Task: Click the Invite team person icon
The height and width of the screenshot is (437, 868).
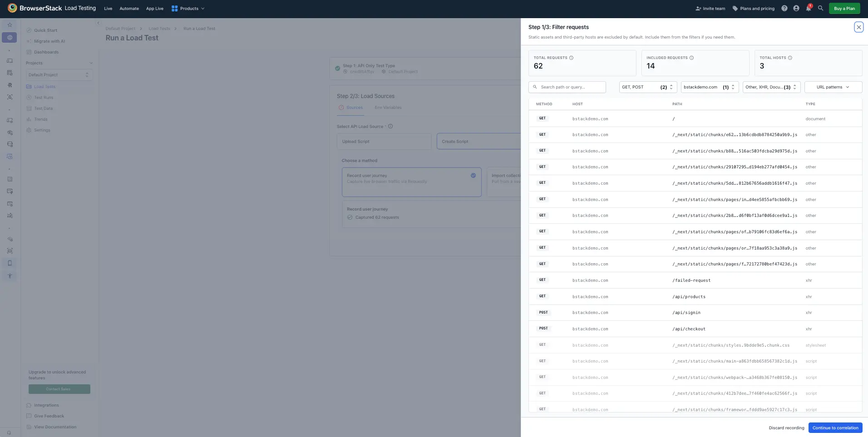Action: pos(698,9)
